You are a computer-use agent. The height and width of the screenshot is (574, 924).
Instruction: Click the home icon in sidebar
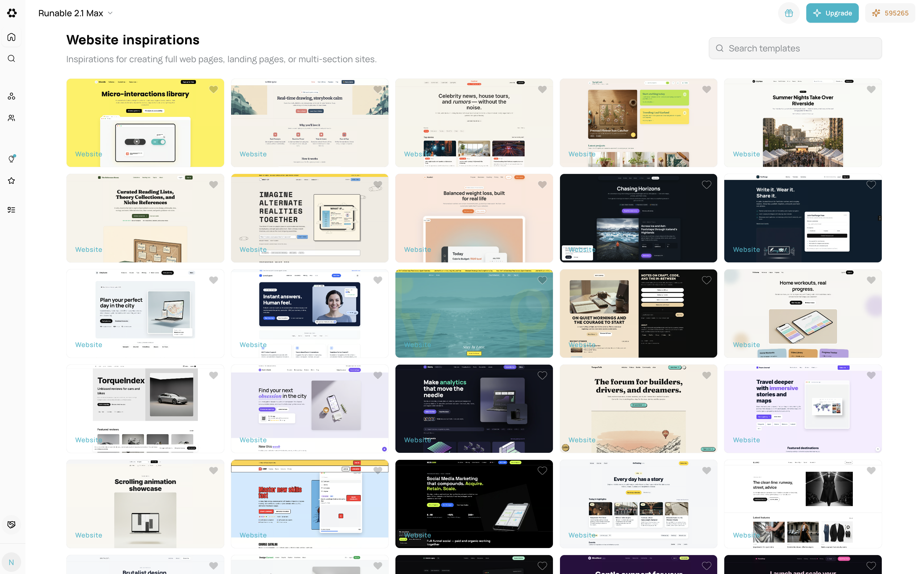point(11,37)
